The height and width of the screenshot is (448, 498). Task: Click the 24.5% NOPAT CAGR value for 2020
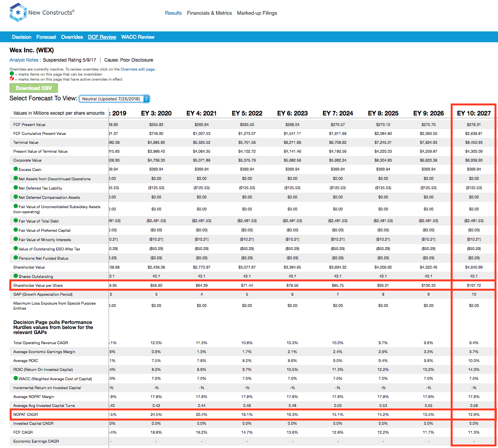tap(156, 414)
